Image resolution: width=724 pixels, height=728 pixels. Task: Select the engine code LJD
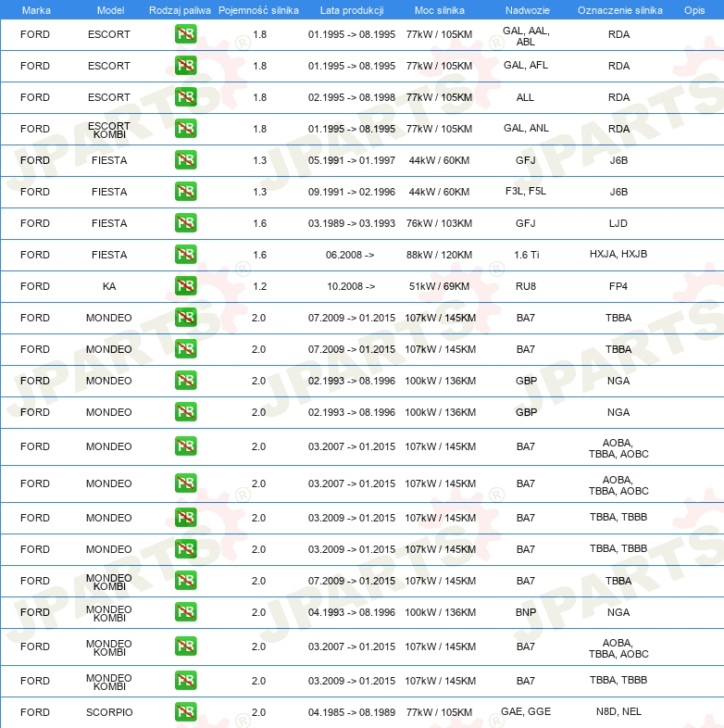pos(618,223)
